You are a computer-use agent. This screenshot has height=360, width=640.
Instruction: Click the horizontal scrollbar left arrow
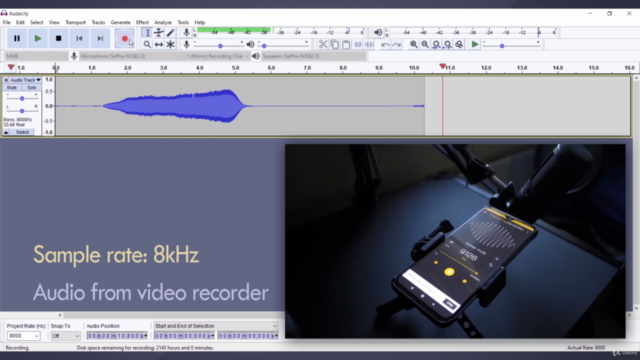point(60,315)
